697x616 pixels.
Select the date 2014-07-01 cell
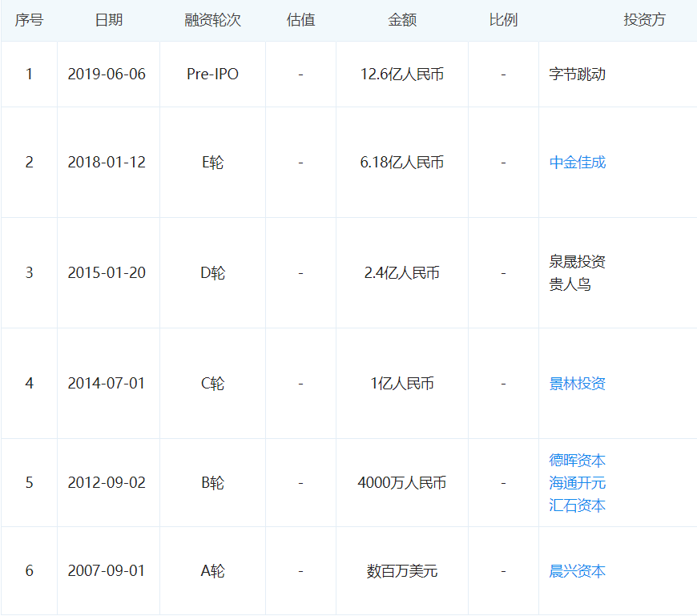107,383
